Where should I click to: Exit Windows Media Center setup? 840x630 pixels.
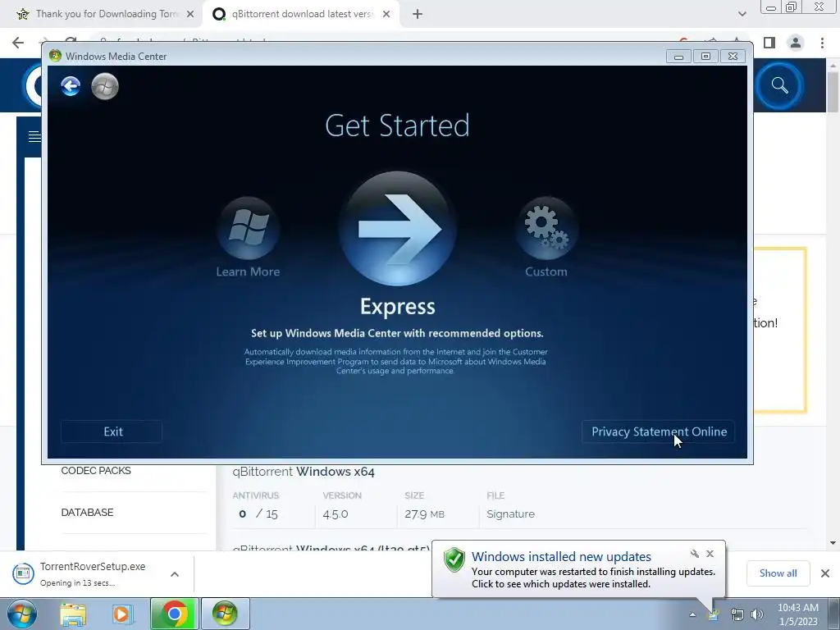(x=112, y=431)
